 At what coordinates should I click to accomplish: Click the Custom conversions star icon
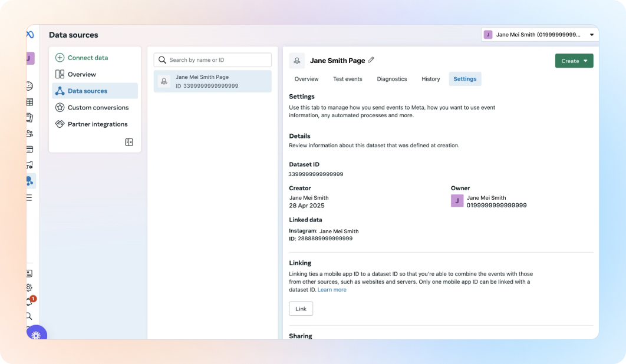[60, 107]
